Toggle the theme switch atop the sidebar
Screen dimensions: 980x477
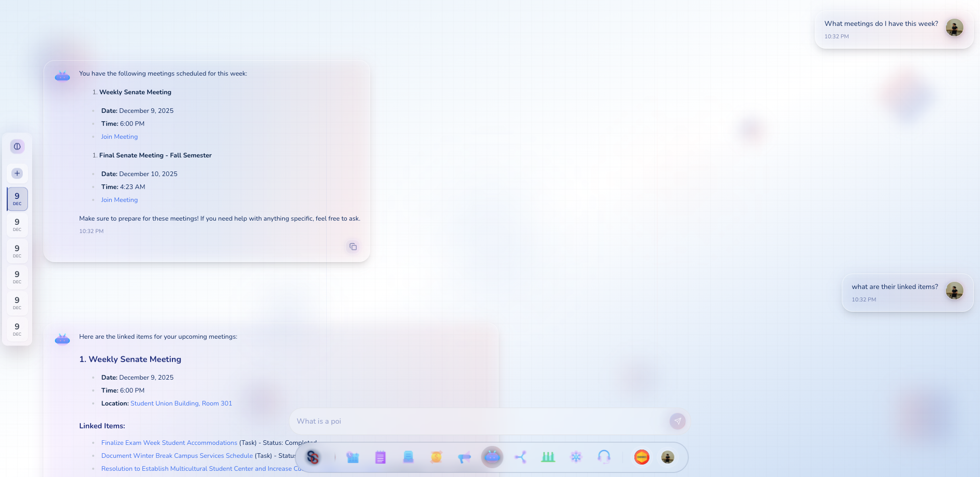point(17,146)
